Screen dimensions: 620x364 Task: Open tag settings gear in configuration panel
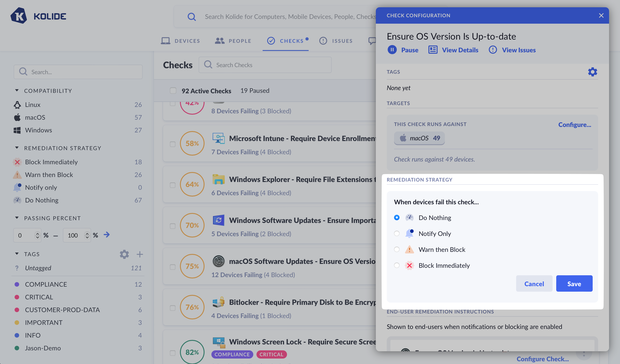pyautogui.click(x=592, y=72)
